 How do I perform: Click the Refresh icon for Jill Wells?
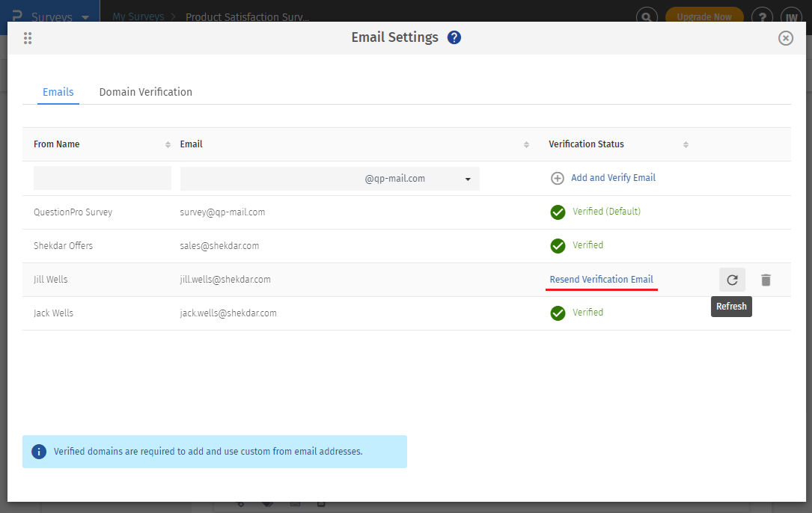[732, 280]
